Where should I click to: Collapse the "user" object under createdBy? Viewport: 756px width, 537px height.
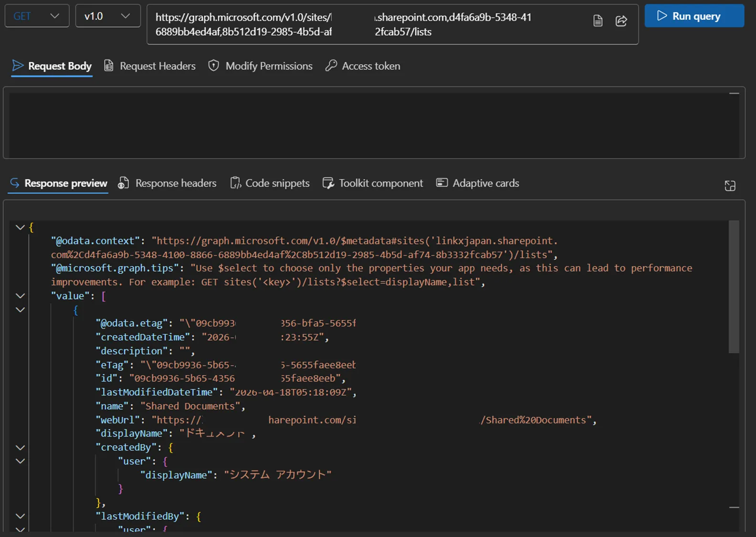[20, 461]
